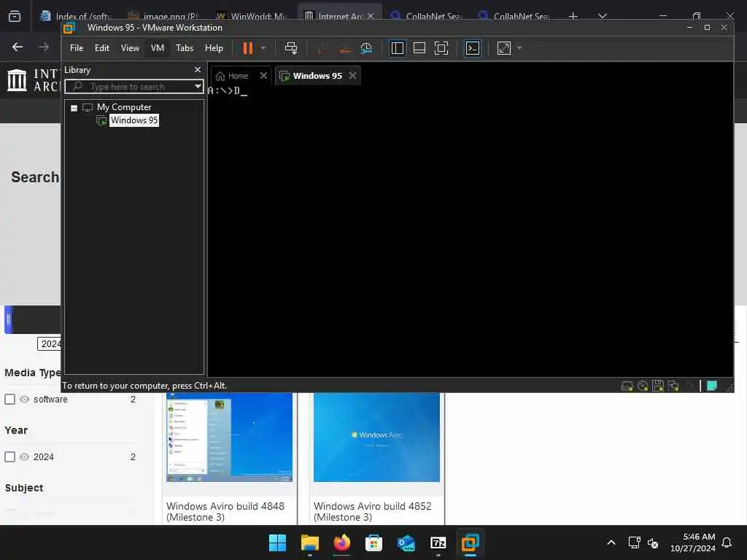Open the stretch options dropdown arrow
Image resolution: width=747 pixels, height=560 pixels.
(x=519, y=48)
